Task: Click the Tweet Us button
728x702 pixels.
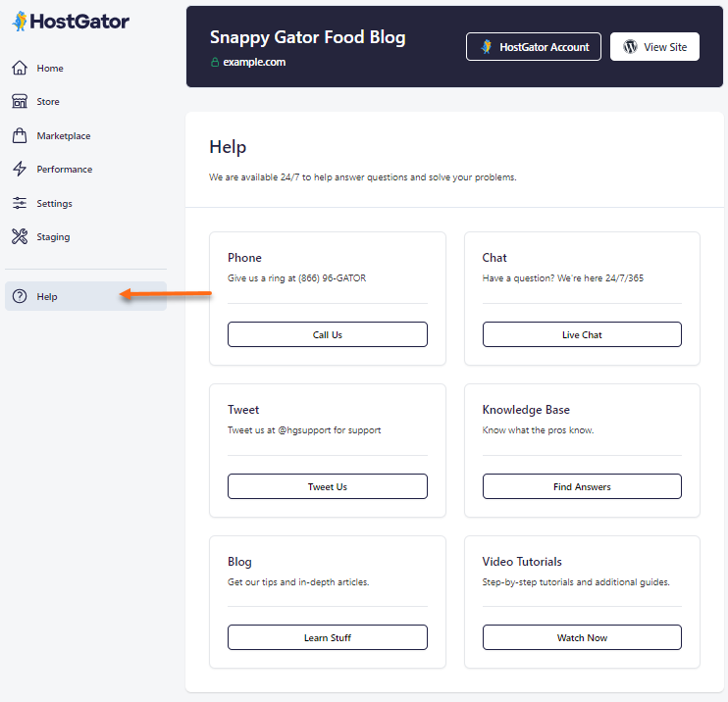Action: coord(328,486)
